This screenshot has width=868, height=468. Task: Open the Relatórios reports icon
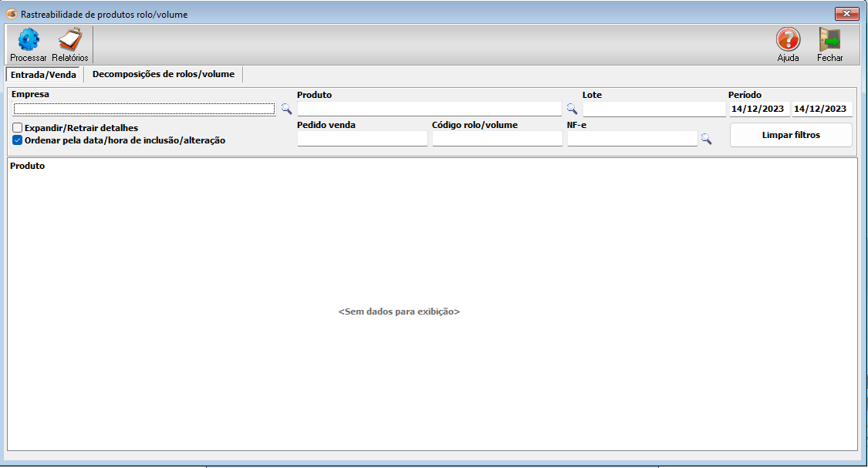click(x=70, y=40)
